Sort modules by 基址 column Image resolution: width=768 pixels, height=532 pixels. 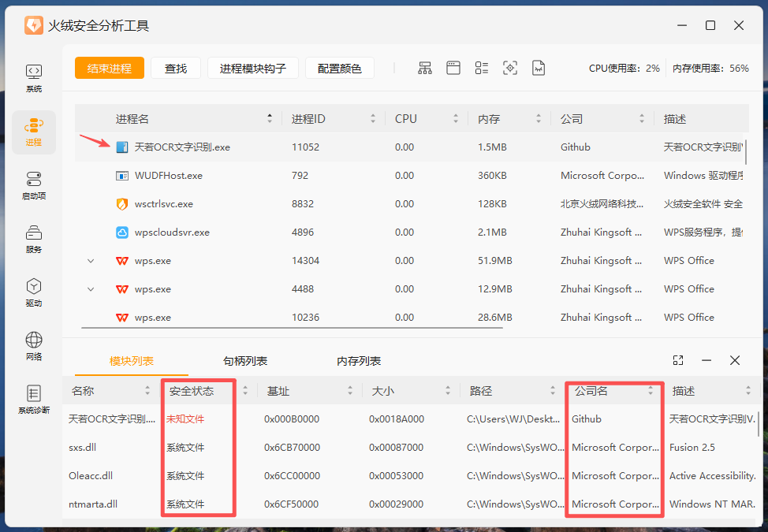click(350, 391)
